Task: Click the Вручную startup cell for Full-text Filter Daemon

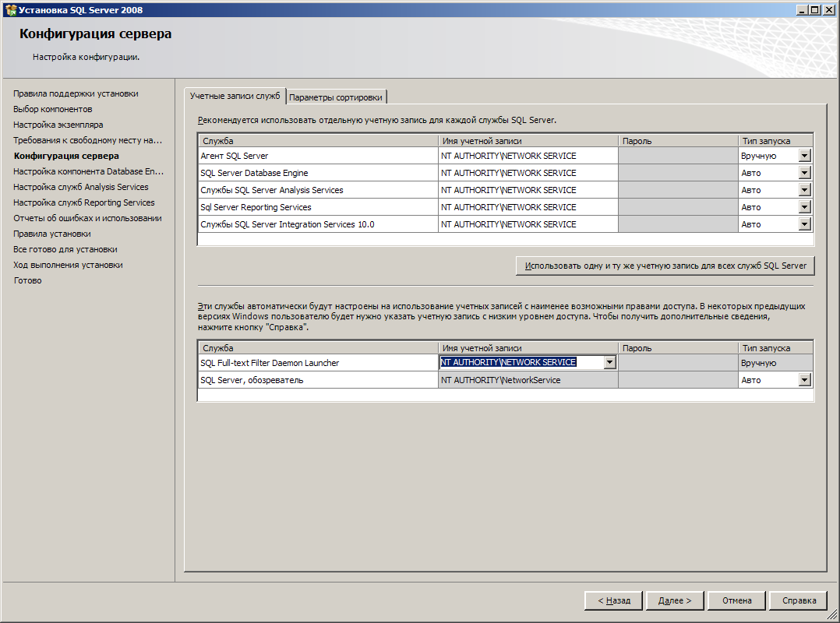Action: [x=776, y=363]
